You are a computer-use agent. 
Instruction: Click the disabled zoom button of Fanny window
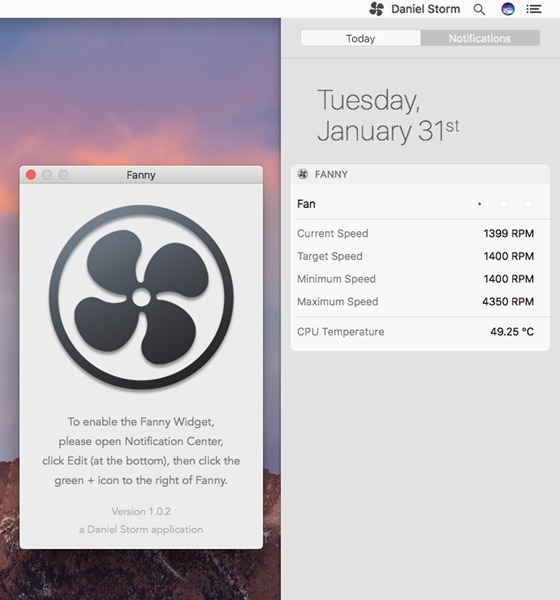click(x=64, y=175)
